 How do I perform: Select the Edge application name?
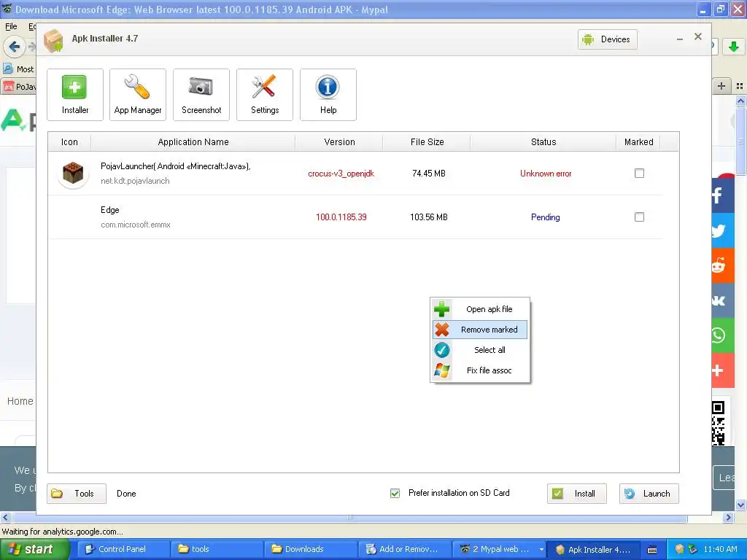109,210
